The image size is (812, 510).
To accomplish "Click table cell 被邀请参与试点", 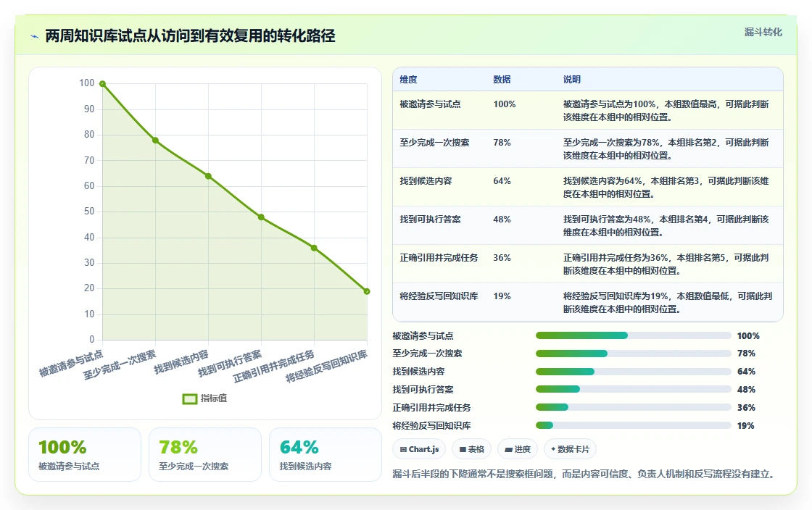I will (x=430, y=104).
